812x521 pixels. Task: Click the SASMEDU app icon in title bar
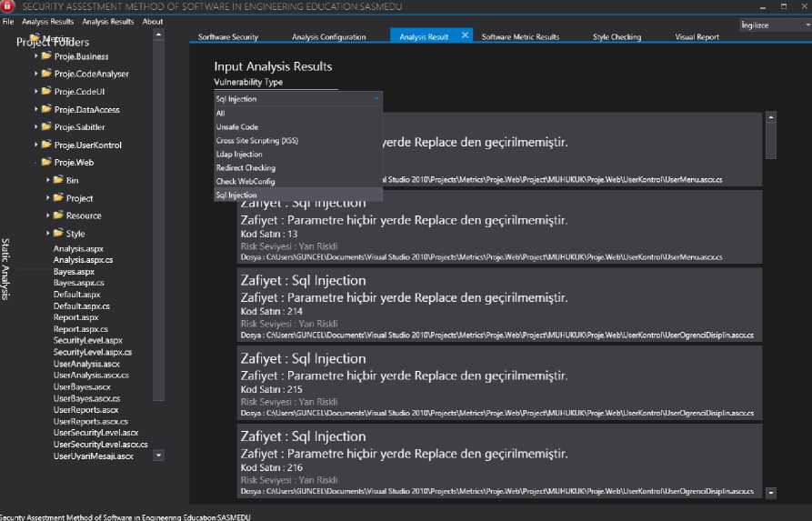[x=7, y=6]
